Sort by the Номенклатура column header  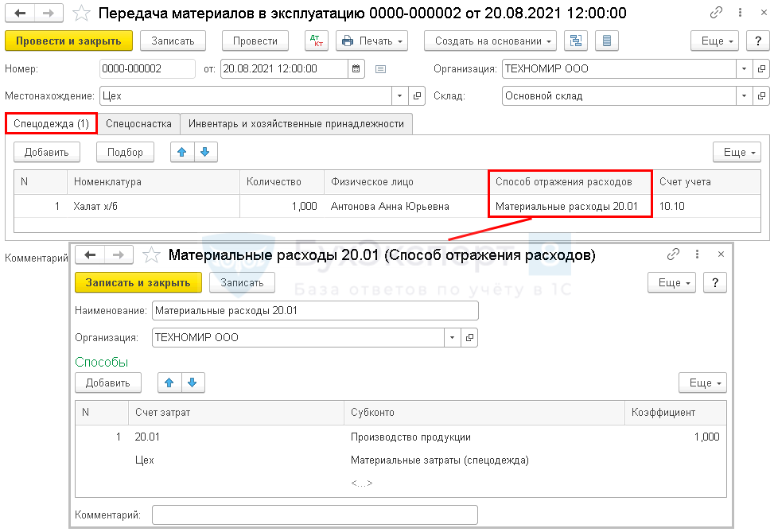[x=153, y=181]
